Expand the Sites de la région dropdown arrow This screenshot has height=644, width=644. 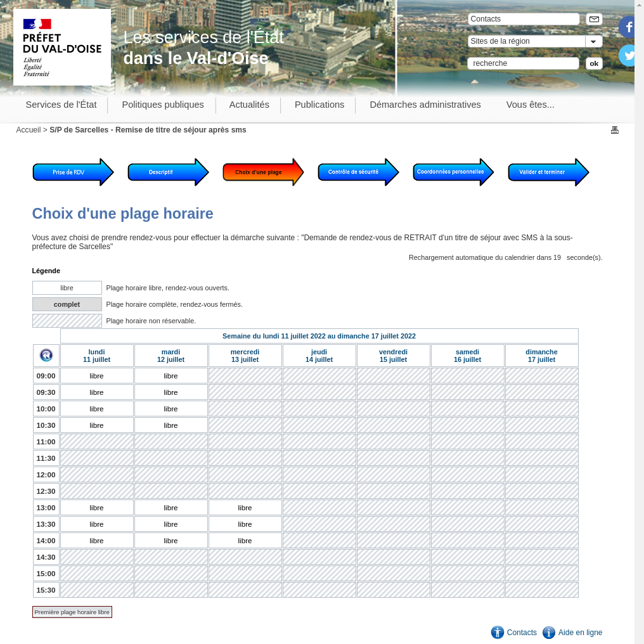click(x=593, y=41)
